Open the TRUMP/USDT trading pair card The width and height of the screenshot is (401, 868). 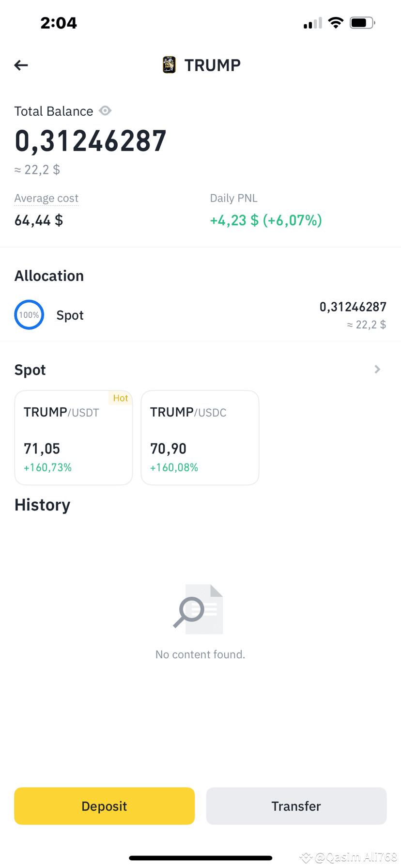pos(74,438)
